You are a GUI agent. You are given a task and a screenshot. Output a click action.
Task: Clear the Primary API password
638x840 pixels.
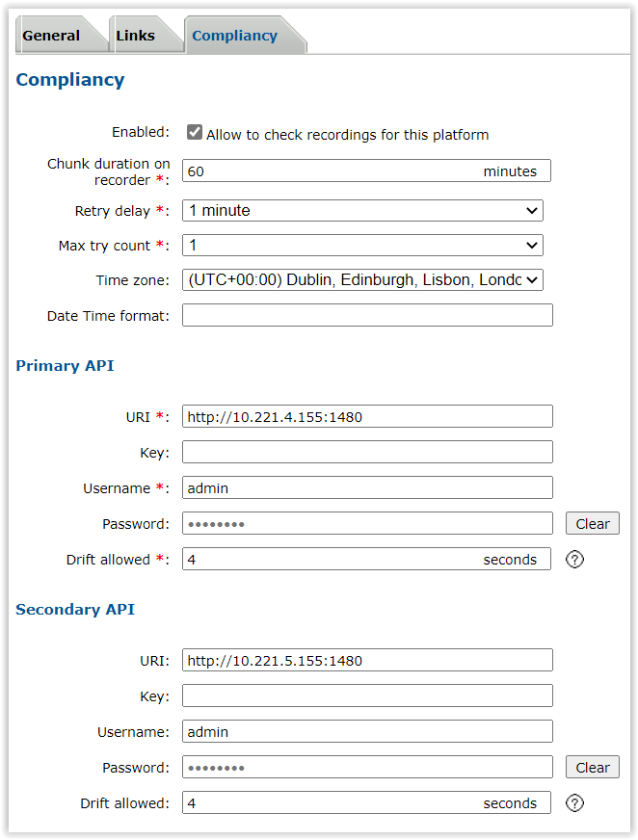(x=593, y=523)
